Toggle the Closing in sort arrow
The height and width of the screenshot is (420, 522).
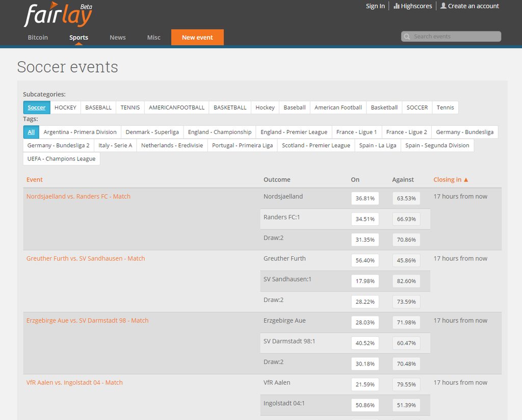pyautogui.click(x=466, y=180)
